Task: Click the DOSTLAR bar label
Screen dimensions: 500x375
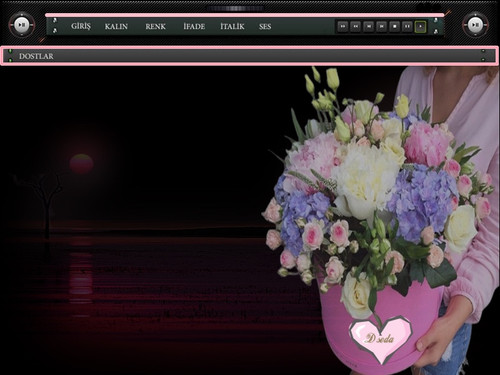Action: click(36, 56)
